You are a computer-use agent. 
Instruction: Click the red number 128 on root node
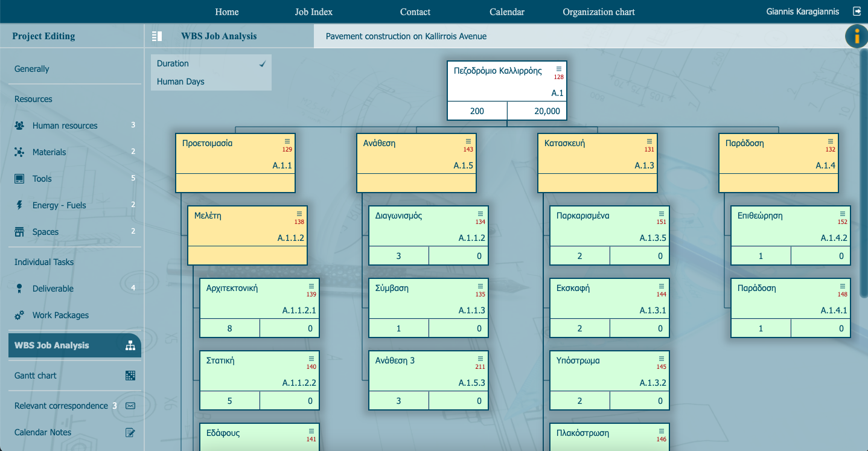[x=559, y=77]
